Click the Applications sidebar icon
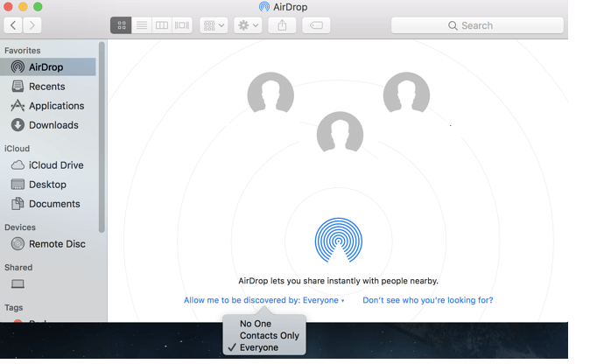This screenshot has width=597, height=364. (x=18, y=106)
